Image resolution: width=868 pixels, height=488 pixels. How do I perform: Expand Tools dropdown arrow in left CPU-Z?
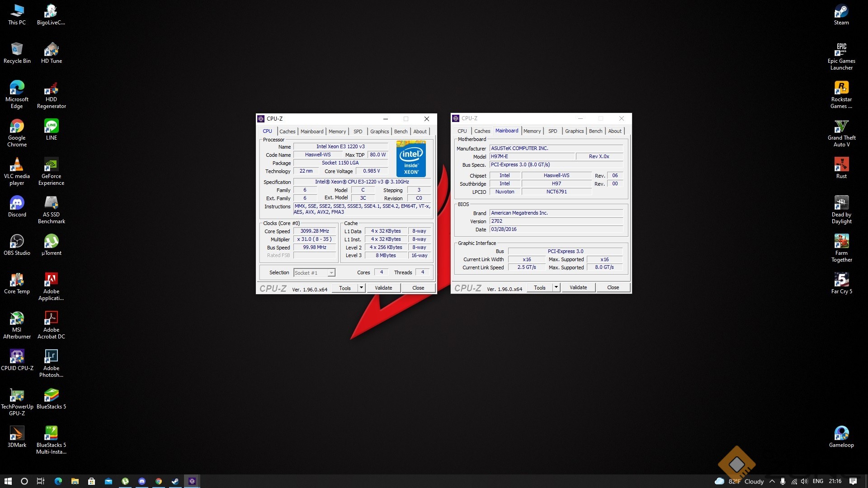[x=361, y=288]
